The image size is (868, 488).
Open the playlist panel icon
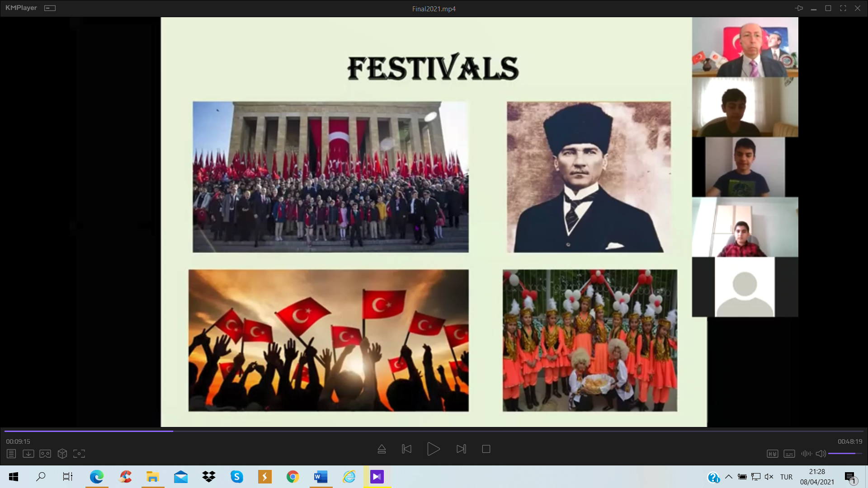click(x=11, y=454)
